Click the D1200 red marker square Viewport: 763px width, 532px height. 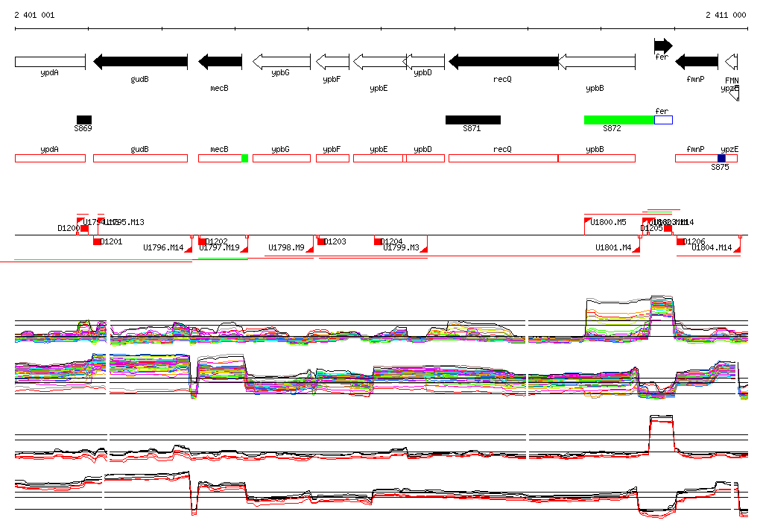coord(85,228)
